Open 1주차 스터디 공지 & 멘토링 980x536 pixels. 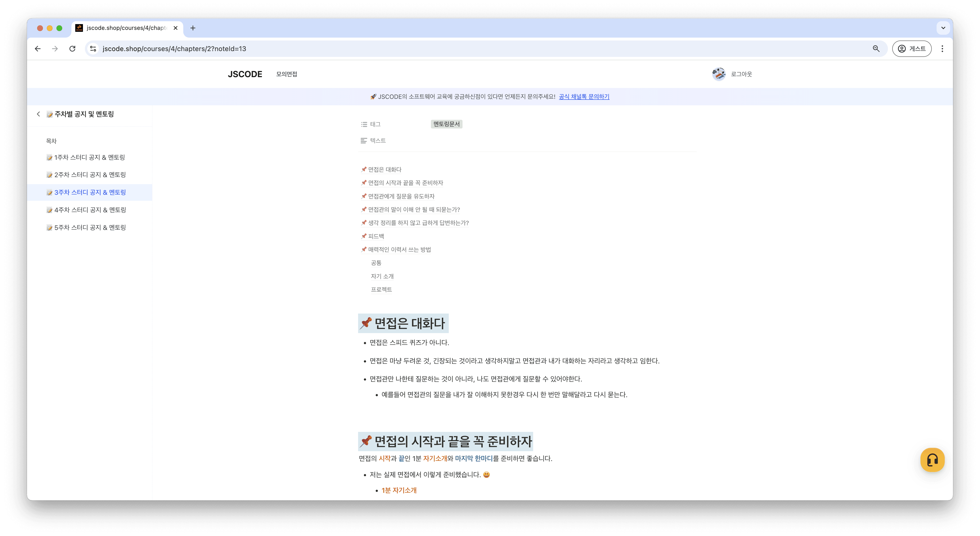[x=86, y=157]
